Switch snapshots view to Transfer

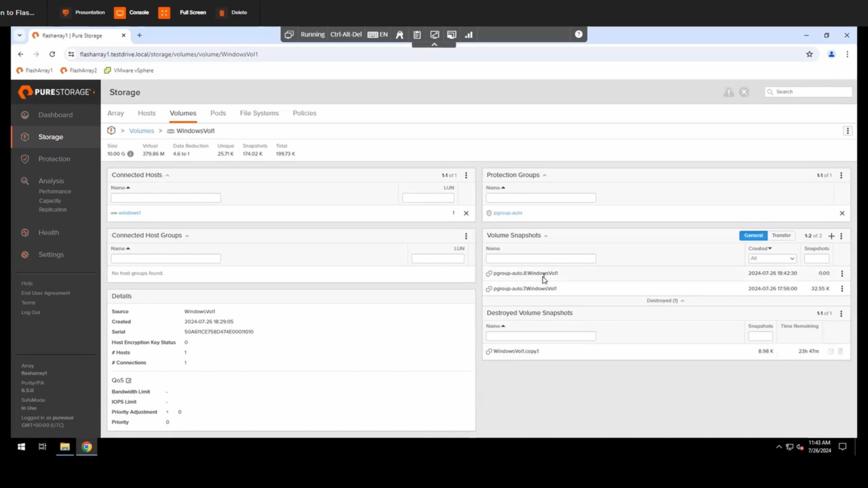coord(781,235)
